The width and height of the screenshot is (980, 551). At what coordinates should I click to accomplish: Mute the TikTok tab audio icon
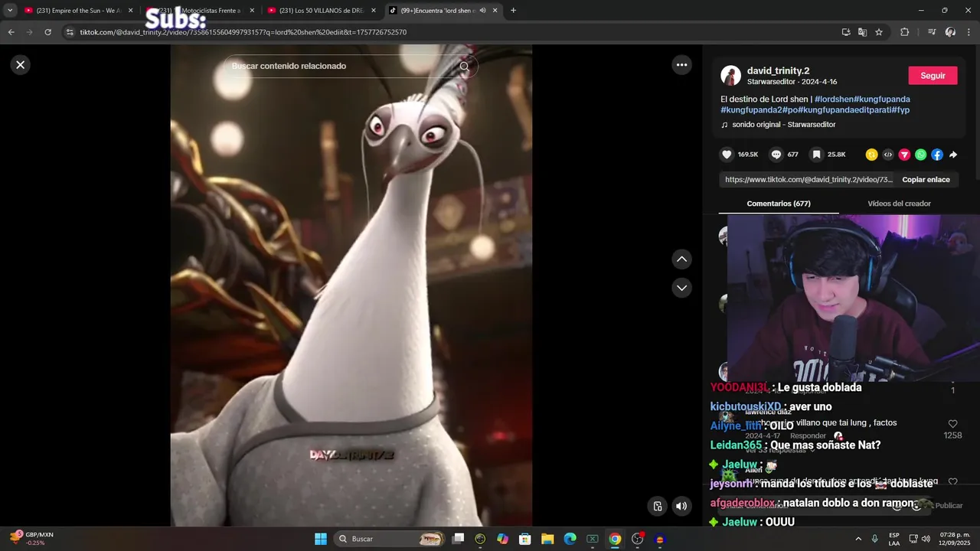coord(482,11)
